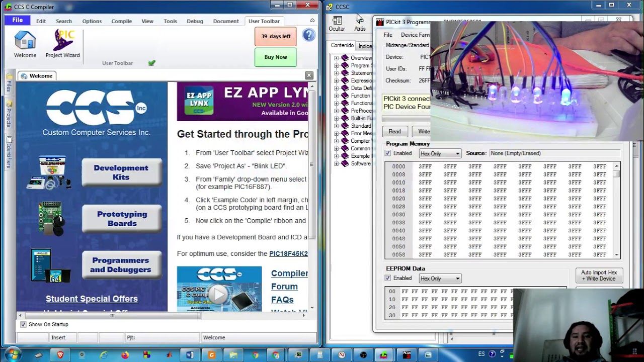Click the PICkit 3 progress bar
The width and height of the screenshot is (644, 362).
pos(407,119)
